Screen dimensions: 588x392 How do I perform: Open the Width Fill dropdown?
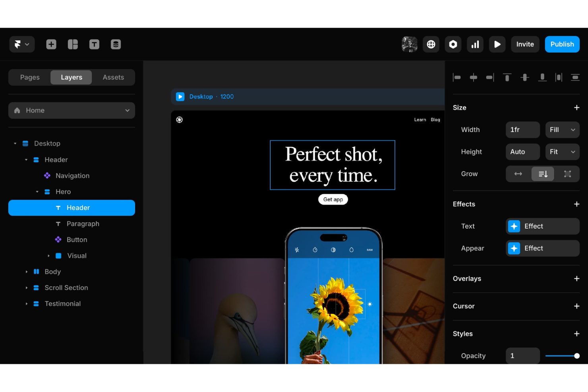pos(562,129)
